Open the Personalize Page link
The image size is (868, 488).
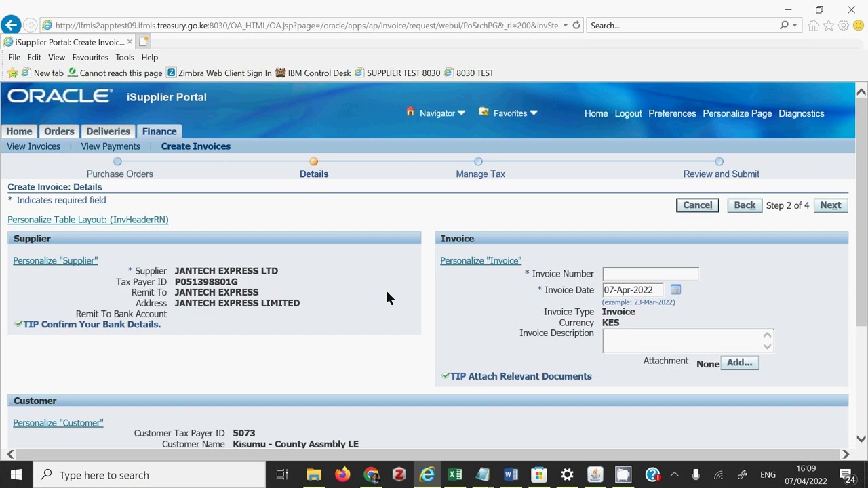[x=737, y=113]
